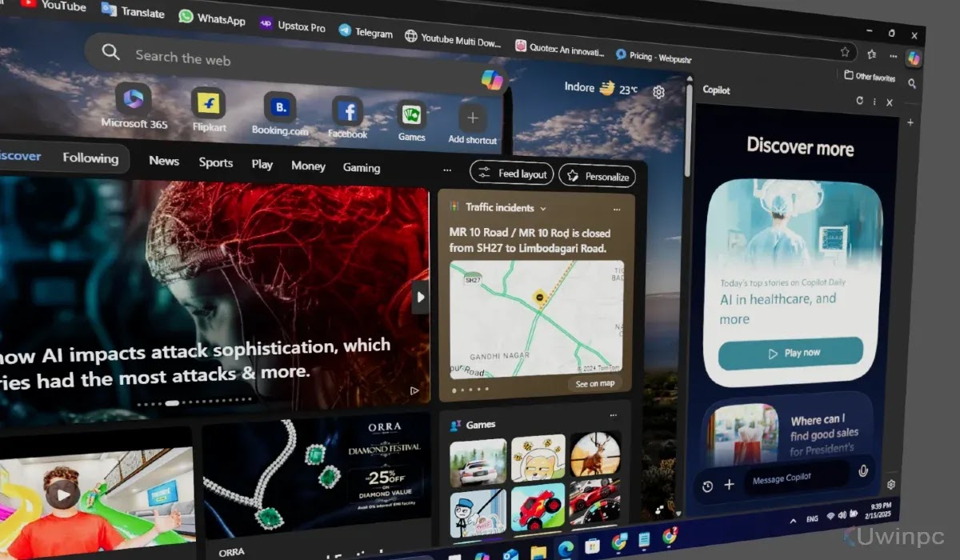The width and height of the screenshot is (960, 560).
Task: Click Play now in Copilot Daily
Action: (x=790, y=353)
